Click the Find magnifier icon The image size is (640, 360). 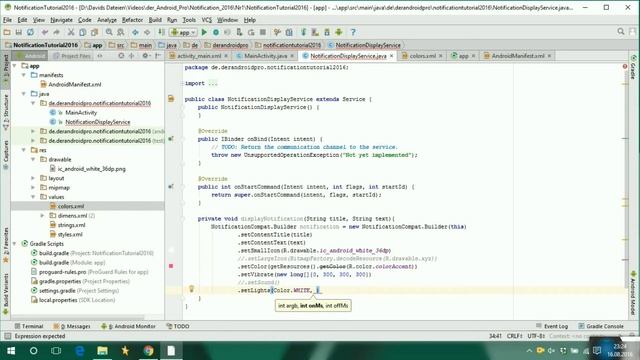109,32
